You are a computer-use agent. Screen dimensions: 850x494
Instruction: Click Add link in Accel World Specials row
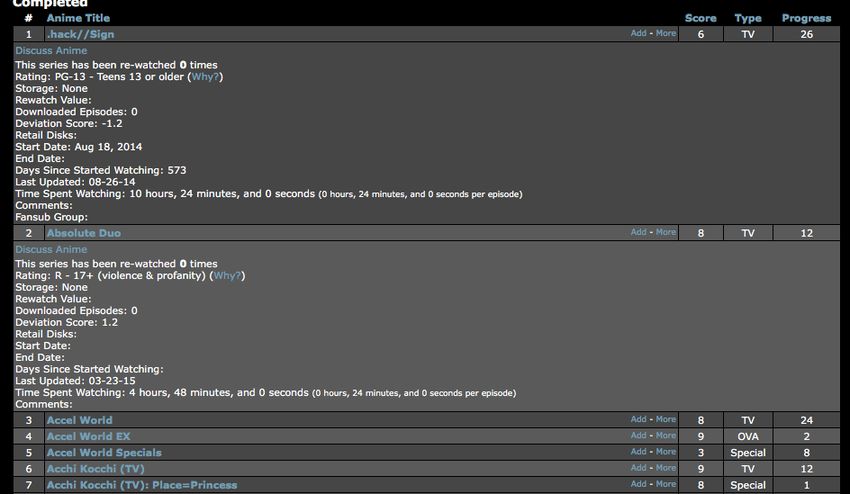[638, 452]
